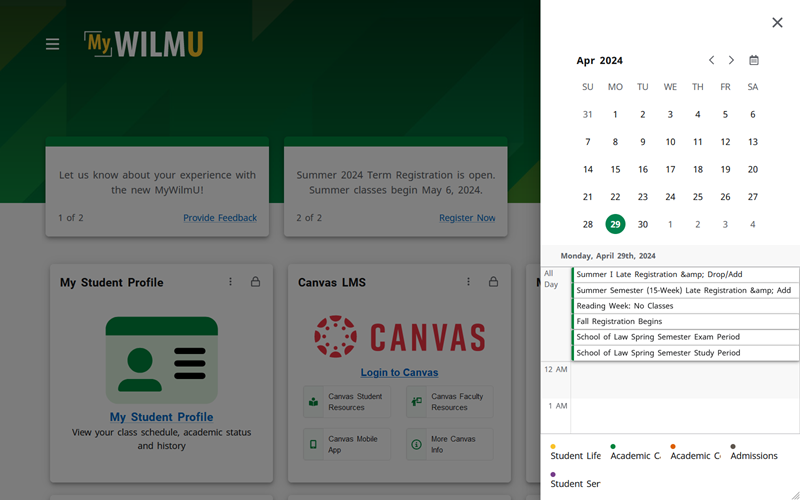Select April 24 in the calendar
Viewport: 800px width, 500px height.
pyautogui.click(x=670, y=197)
